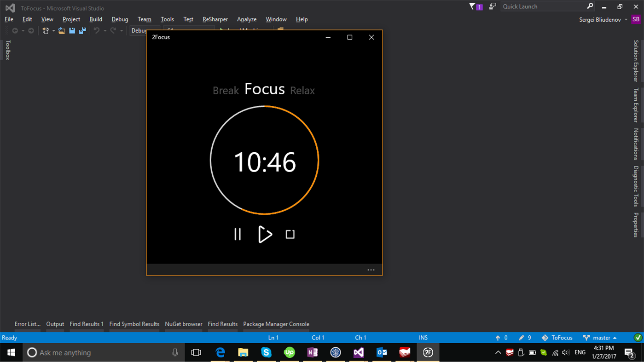Image resolution: width=644 pixels, height=362 pixels.
Task: Open the Package Manager Console panel
Action: click(276, 324)
